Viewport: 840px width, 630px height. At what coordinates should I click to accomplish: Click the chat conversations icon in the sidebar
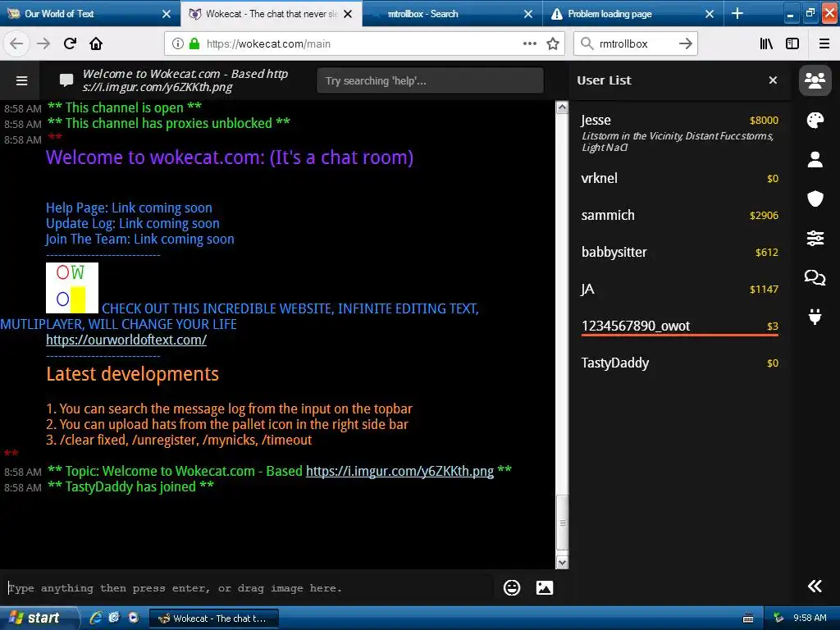[x=815, y=277]
